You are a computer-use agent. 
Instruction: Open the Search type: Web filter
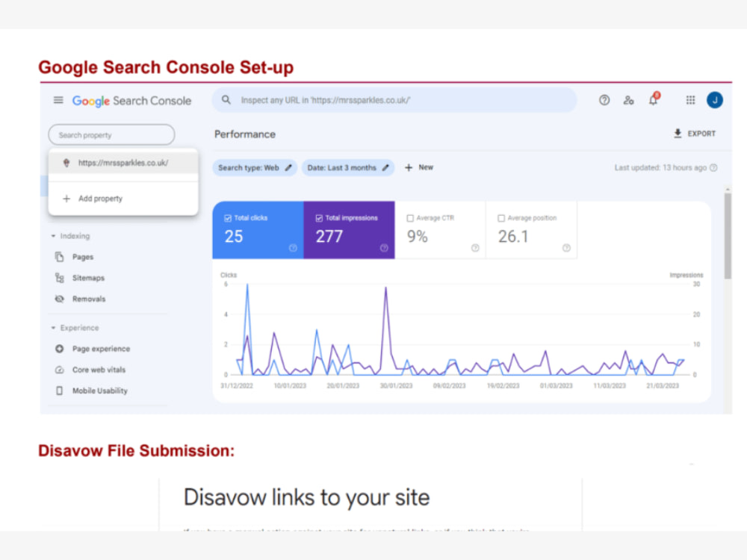255,167
